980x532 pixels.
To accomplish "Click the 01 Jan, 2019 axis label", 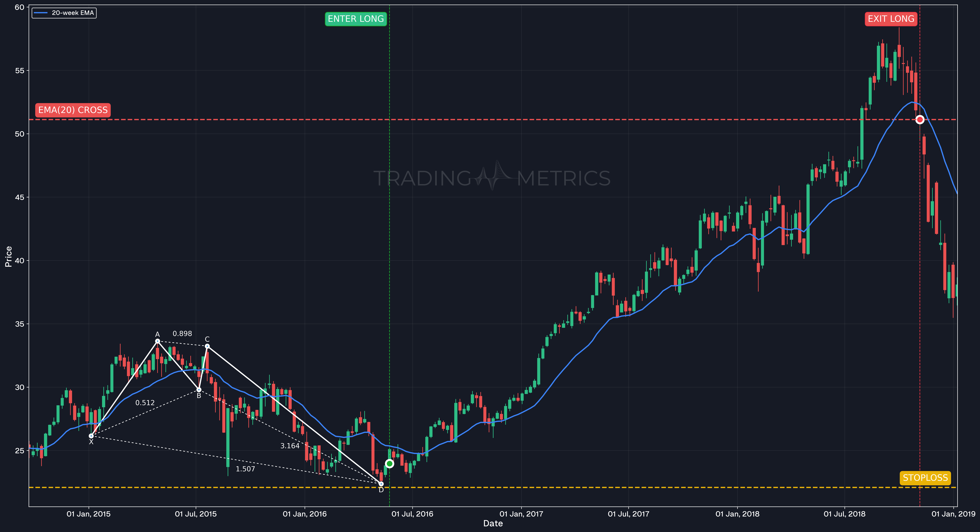I will pyautogui.click(x=953, y=514).
